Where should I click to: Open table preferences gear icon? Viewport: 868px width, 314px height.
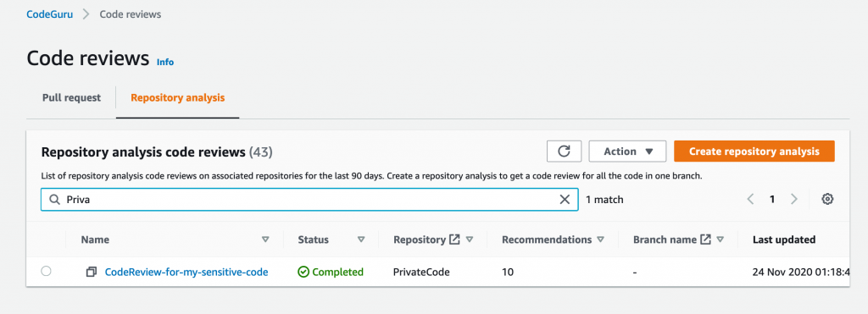coord(827,200)
